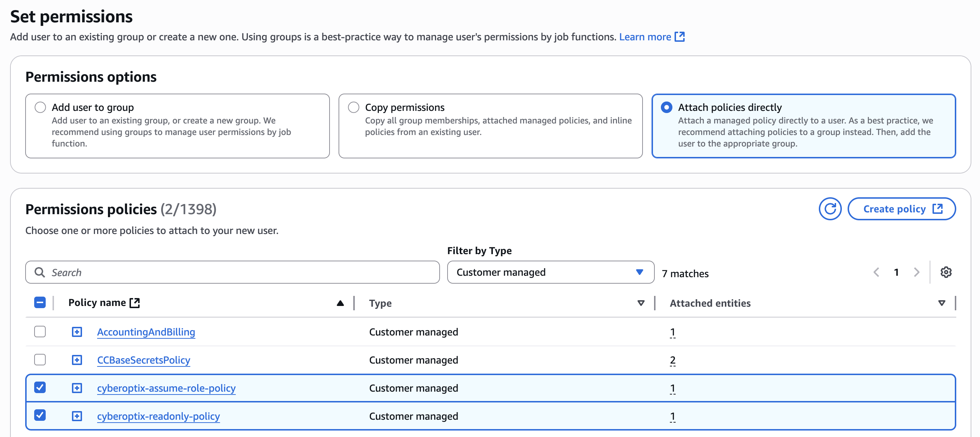Viewport: 980px width, 437px height.
Task: Click the search magnifier icon
Action: point(40,272)
